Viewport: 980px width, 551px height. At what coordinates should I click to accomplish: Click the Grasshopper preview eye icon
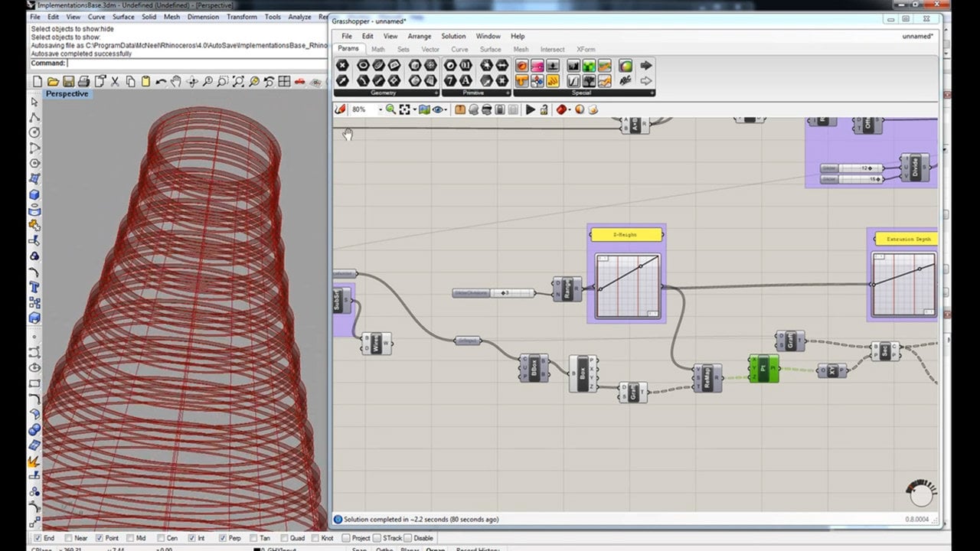(438, 109)
